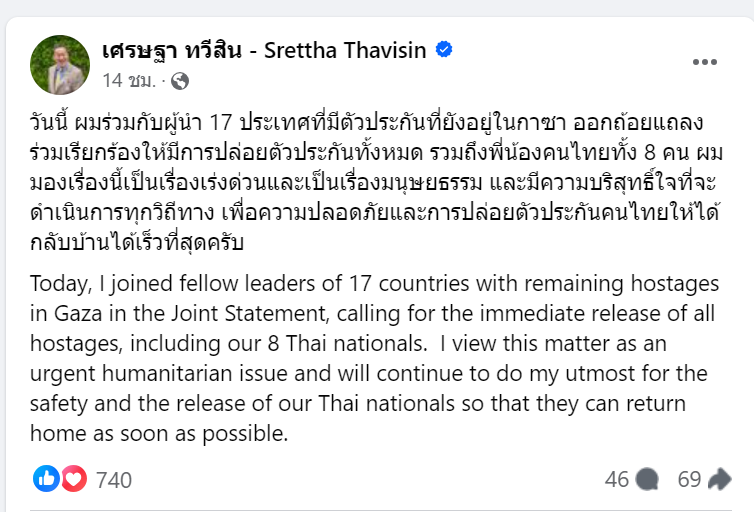The image size is (754, 512).
Task: Open Srettha Thavisin's profile picture
Action: [59, 65]
